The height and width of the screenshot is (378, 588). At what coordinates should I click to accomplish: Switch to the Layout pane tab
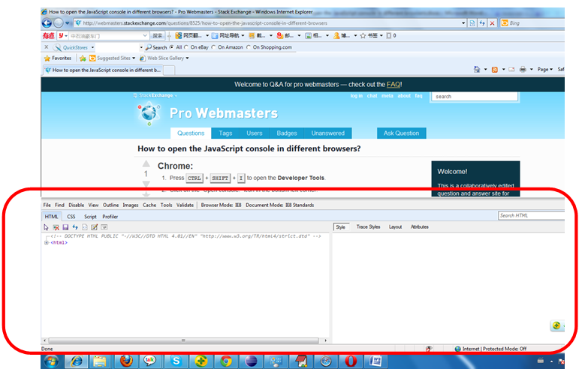(x=395, y=227)
